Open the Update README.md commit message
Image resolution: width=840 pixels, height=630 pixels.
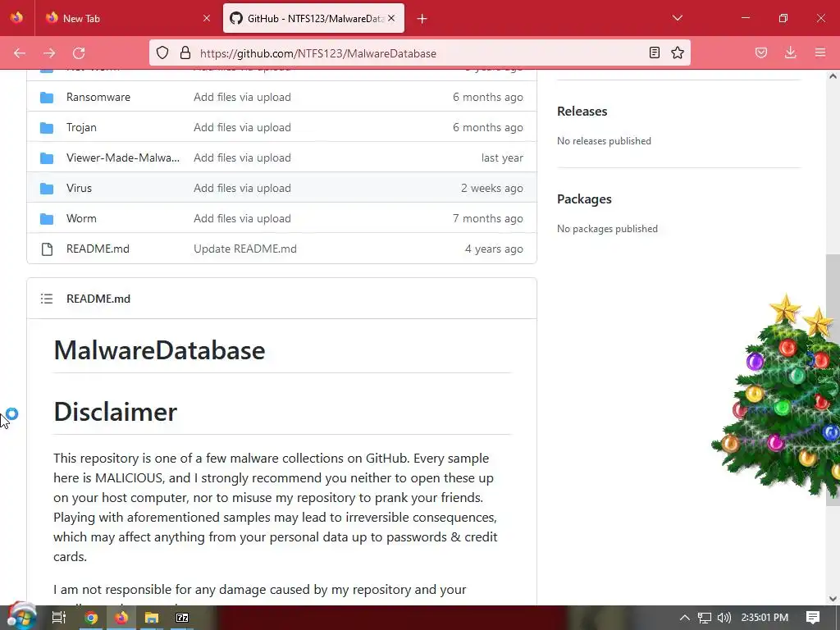click(244, 249)
